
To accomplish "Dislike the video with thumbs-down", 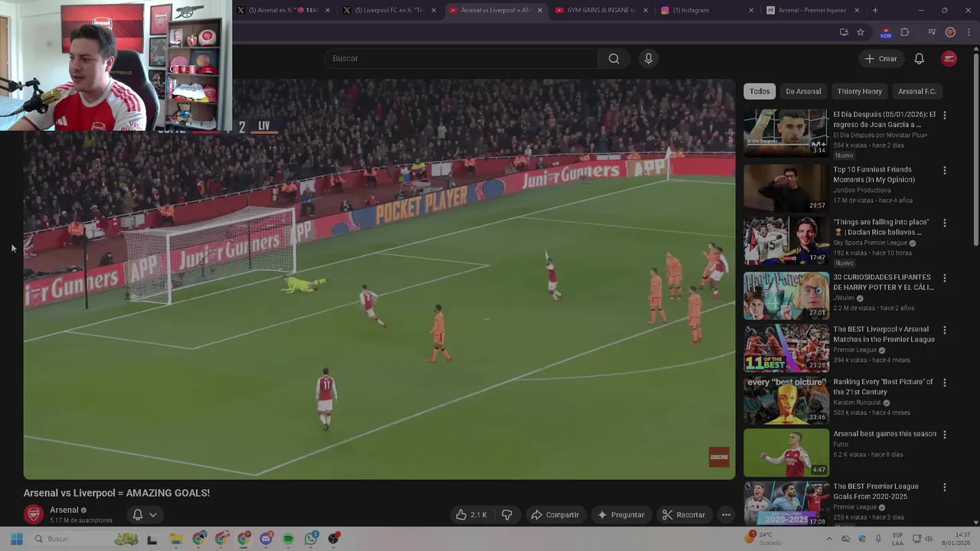I will pyautogui.click(x=507, y=515).
